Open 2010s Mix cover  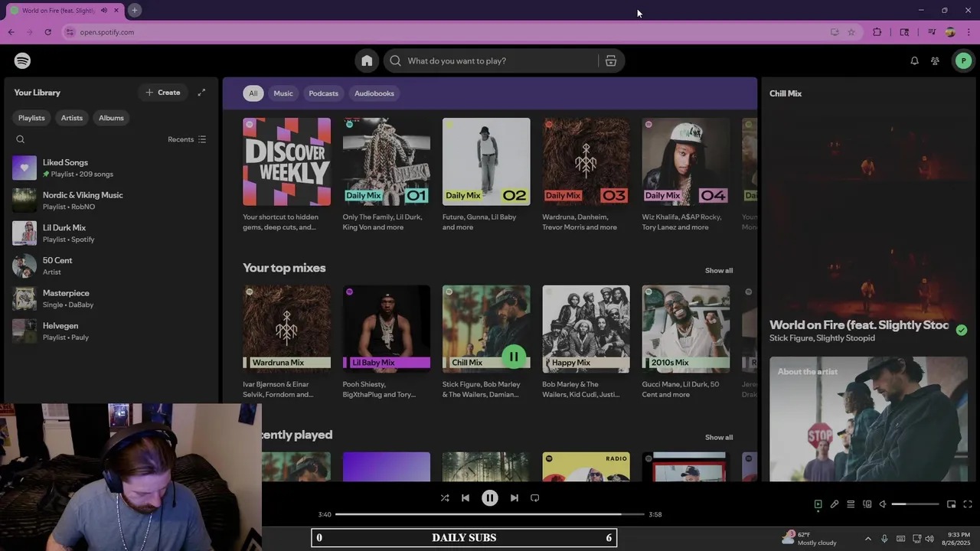coord(686,329)
